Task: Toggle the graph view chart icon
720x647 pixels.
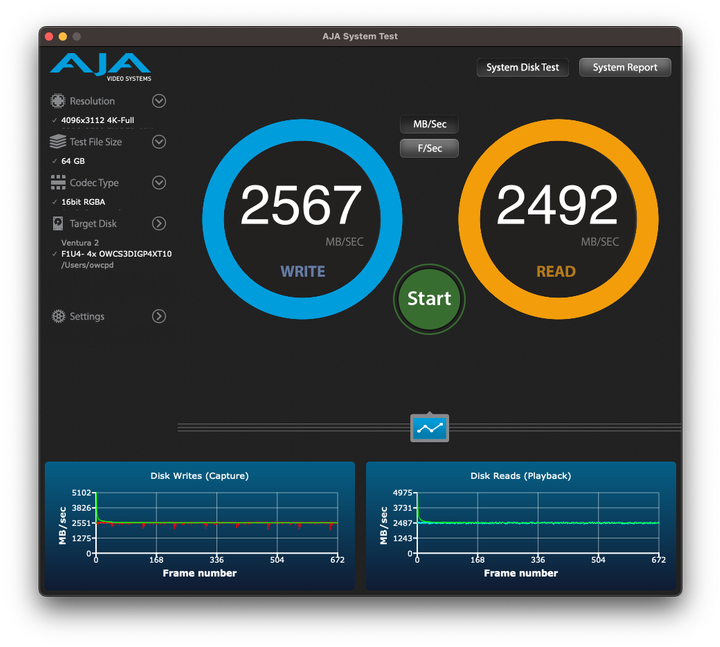Action: click(429, 428)
